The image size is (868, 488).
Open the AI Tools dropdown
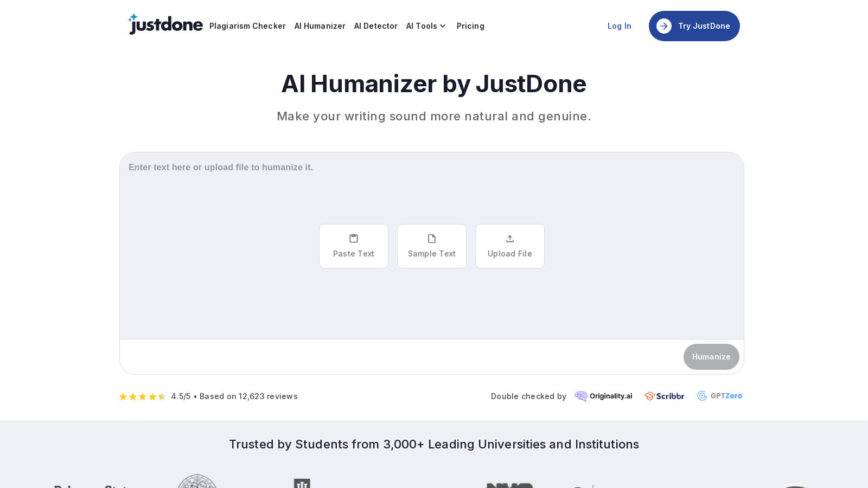coord(422,26)
